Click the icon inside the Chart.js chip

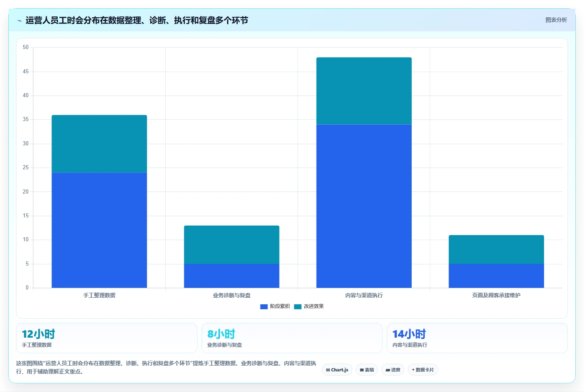point(328,370)
